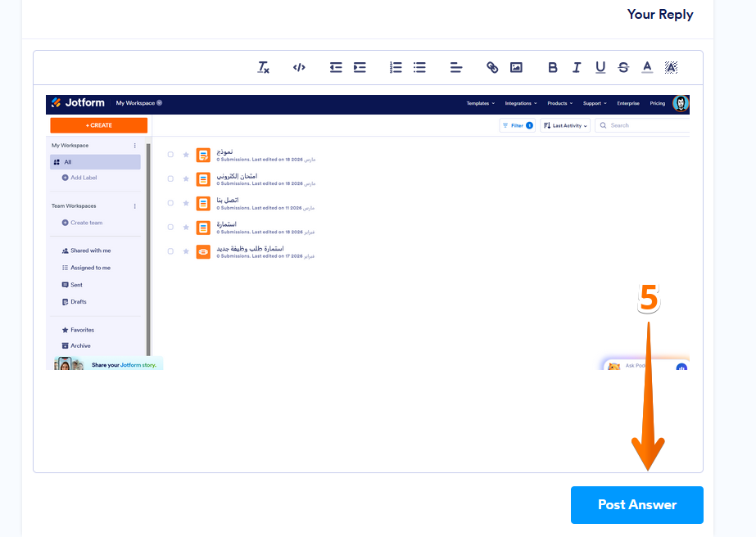Viewport: 756px width, 537px height.
Task: Open the text color picker
Action: (647, 67)
